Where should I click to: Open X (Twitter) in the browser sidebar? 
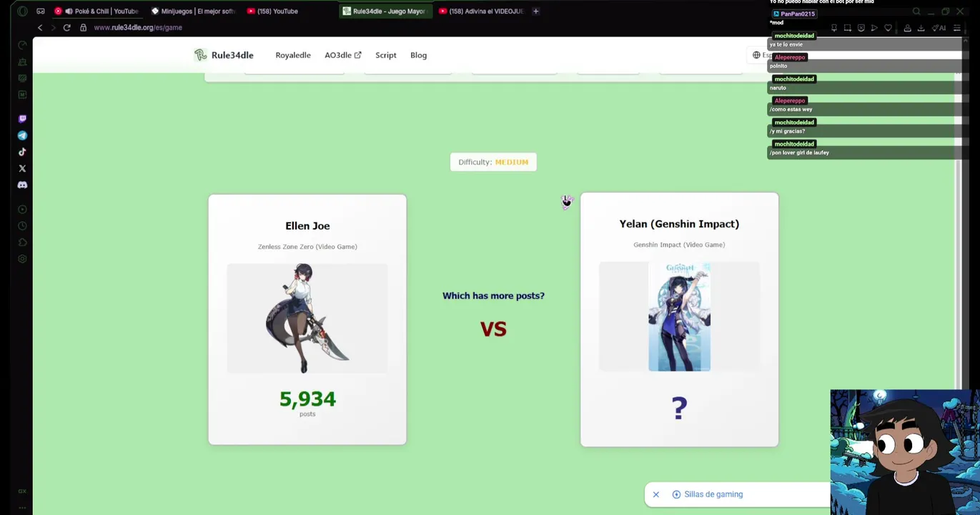[22, 169]
